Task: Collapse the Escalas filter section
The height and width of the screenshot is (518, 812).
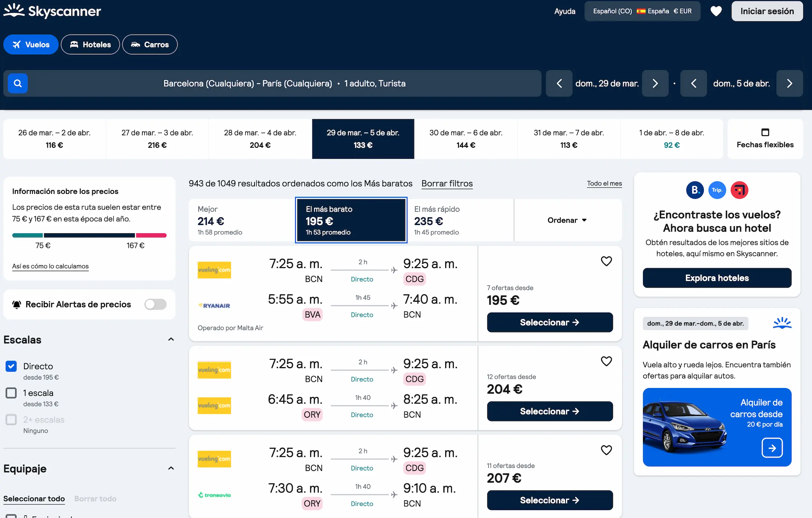Action: [171, 339]
